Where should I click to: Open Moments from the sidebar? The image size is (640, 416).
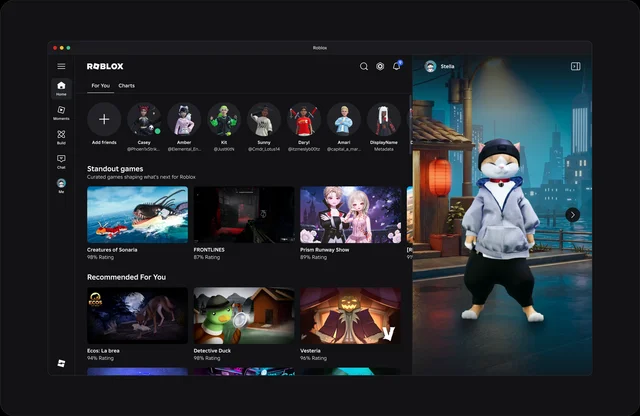click(61, 113)
